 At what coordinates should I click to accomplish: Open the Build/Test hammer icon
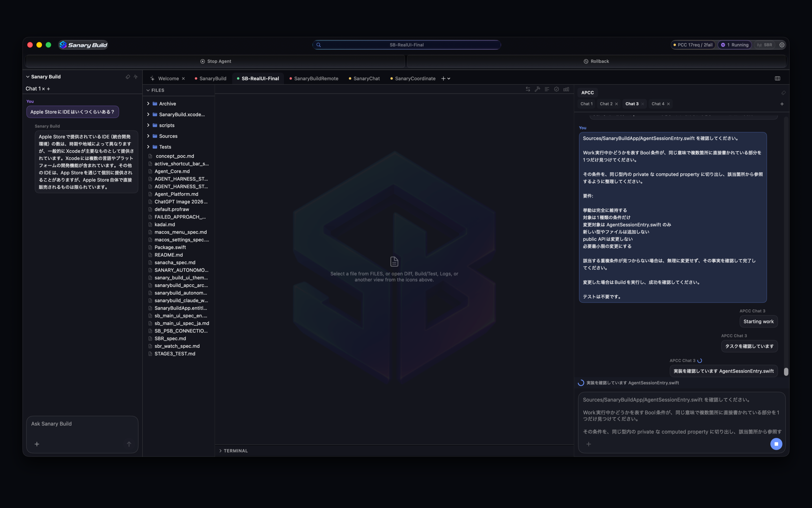[x=537, y=89]
